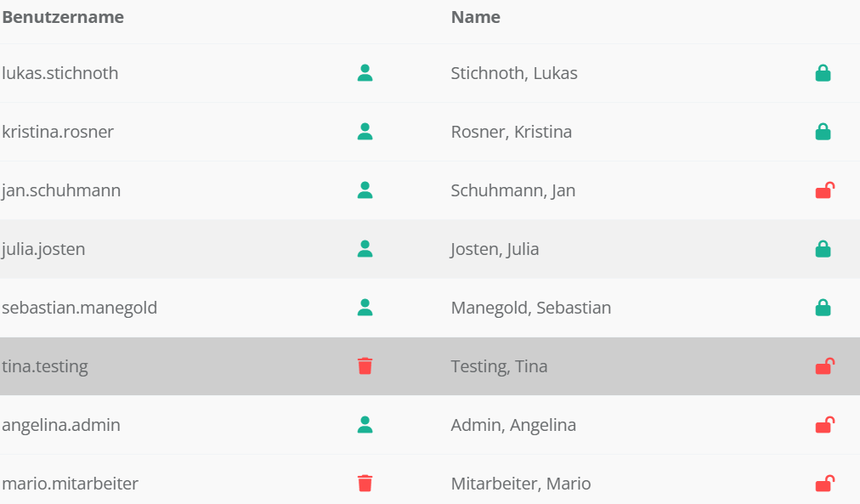Screen dimensions: 860x504
Task: Toggle the green lock for Rosner, Kristina
Action: (x=823, y=132)
